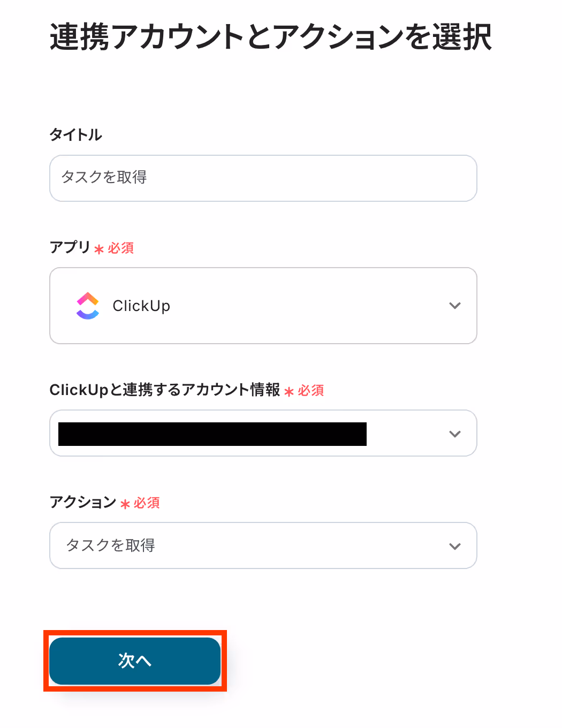This screenshot has width=562, height=728.
Task: Click the 次へ button
Action: click(135, 661)
